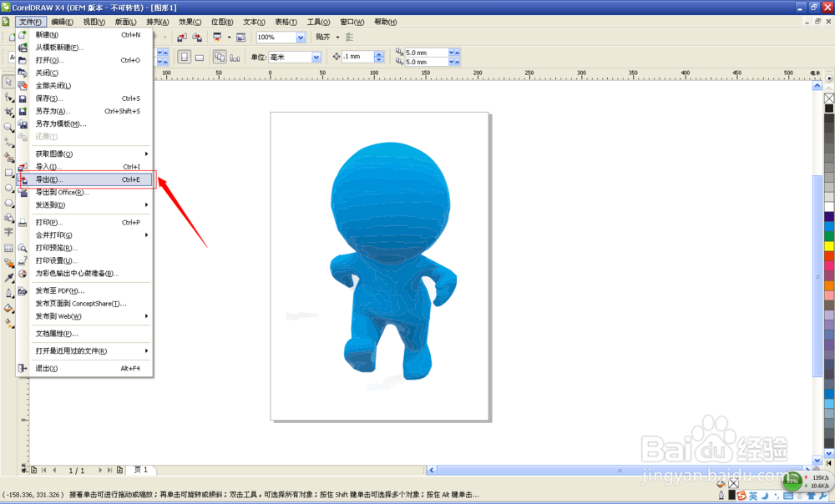Image resolution: width=835 pixels, height=504 pixels.
Task: Click the nudge offset .1 mm field
Action: [357, 57]
